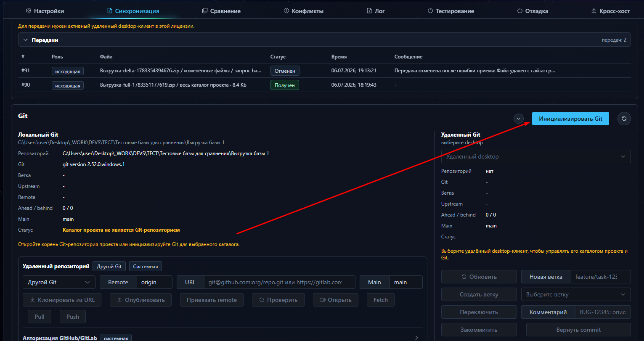Switch to the Сравнение tab
The height and width of the screenshot is (341, 644).
pyautogui.click(x=221, y=11)
